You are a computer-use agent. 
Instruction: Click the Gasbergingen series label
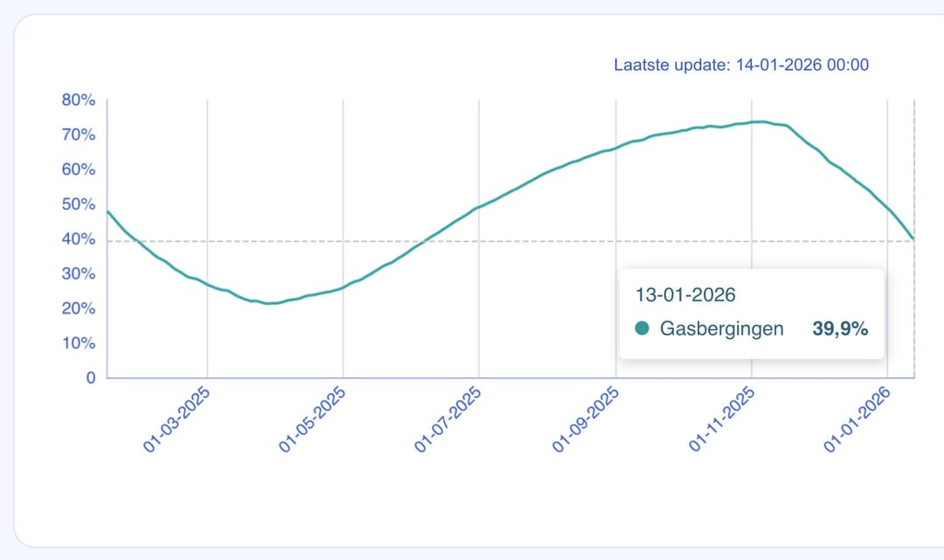tap(722, 328)
